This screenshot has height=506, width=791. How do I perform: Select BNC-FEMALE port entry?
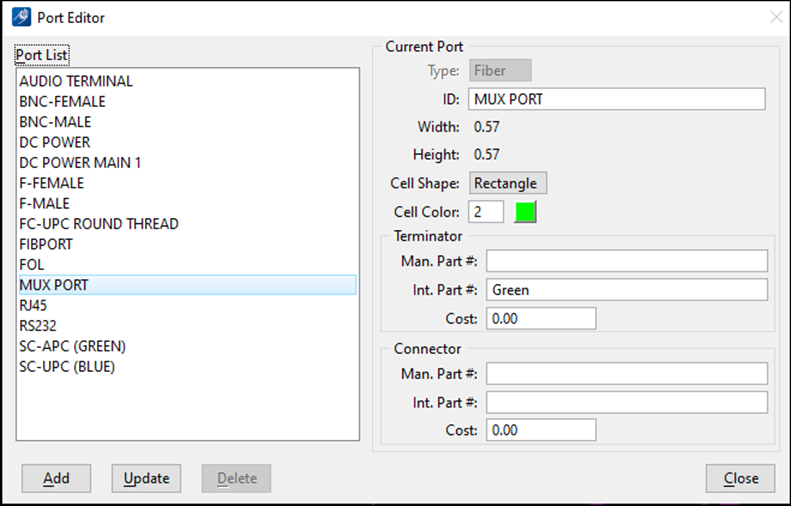(62, 101)
